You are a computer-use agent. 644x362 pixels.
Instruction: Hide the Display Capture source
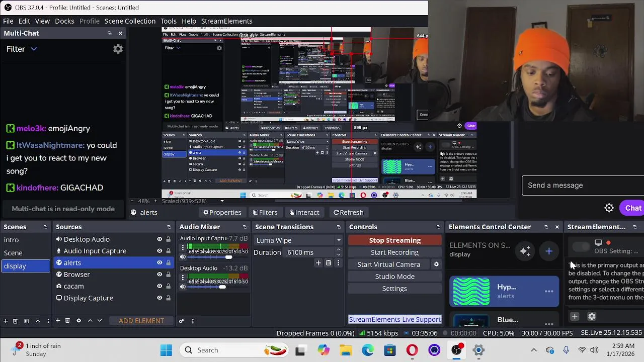[x=159, y=298]
